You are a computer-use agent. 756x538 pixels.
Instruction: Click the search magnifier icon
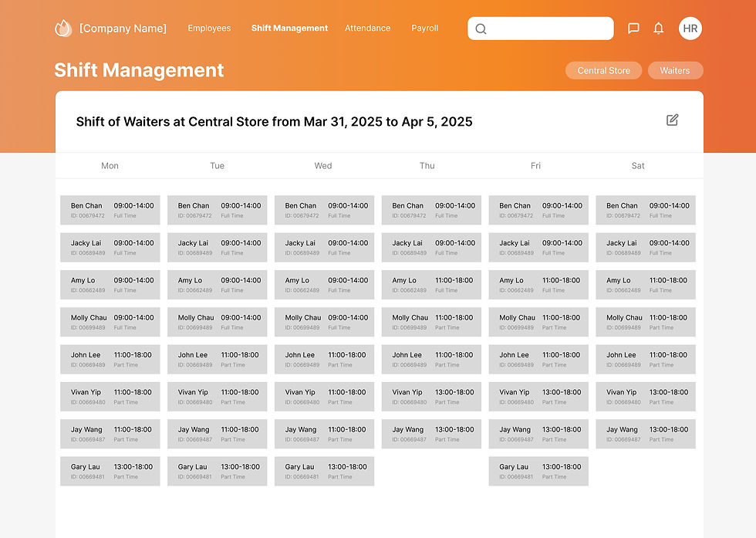point(481,28)
